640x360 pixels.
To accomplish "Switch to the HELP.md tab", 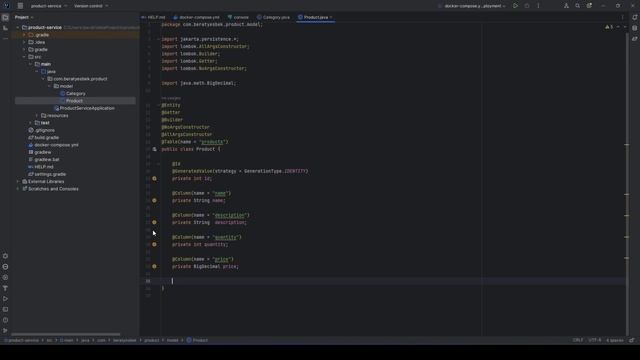I will tap(153, 18).
